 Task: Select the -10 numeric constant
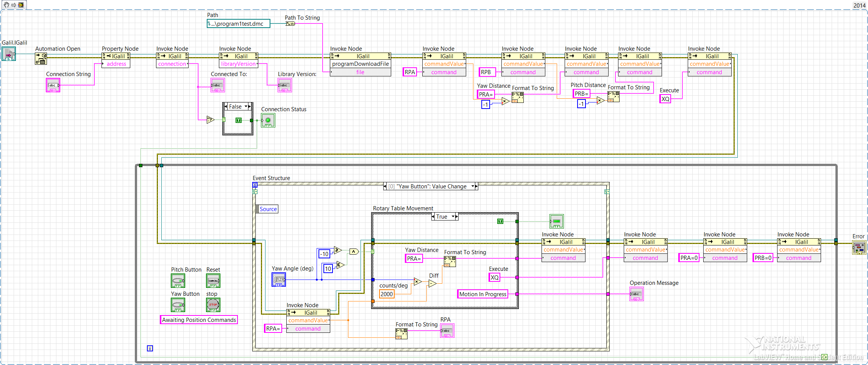pyautogui.click(x=324, y=254)
